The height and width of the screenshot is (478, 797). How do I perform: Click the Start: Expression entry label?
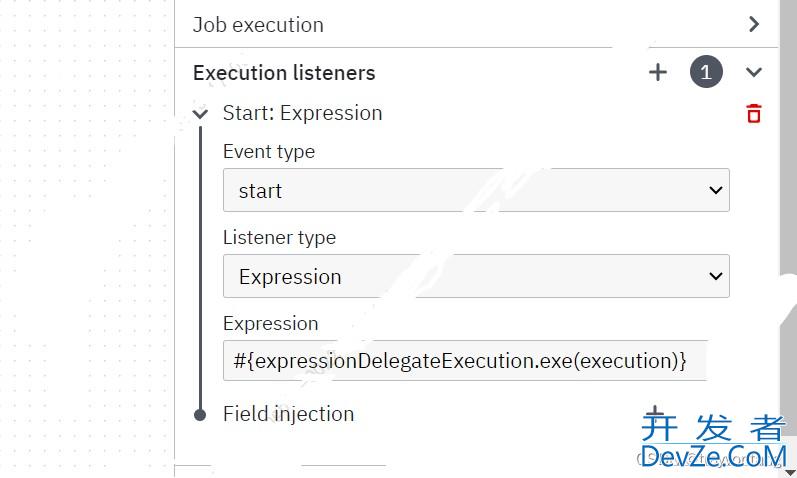coord(302,113)
